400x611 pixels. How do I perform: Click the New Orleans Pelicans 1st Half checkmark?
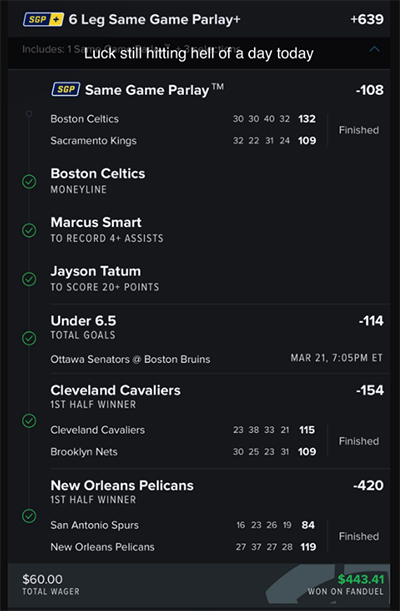tap(29, 516)
